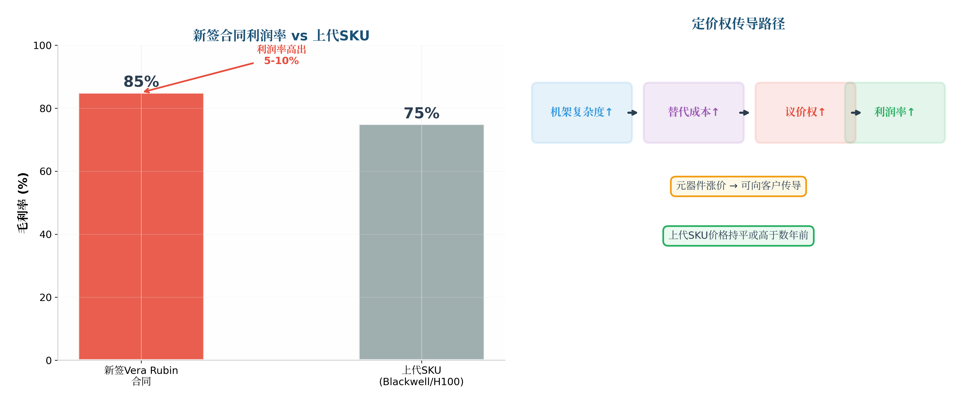
Task: Click arrow between 机架复杂度 and 替代成本
Action: pos(632,113)
